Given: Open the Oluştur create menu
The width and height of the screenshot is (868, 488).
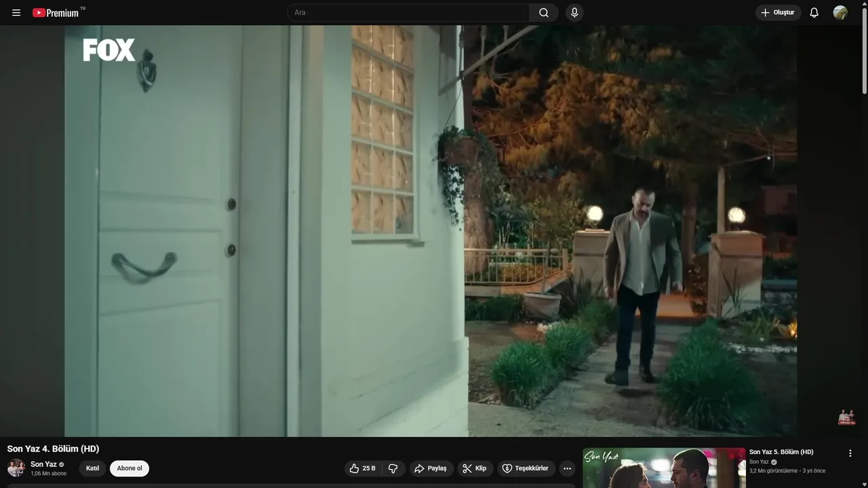Looking at the screenshot, I should click(778, 13).
